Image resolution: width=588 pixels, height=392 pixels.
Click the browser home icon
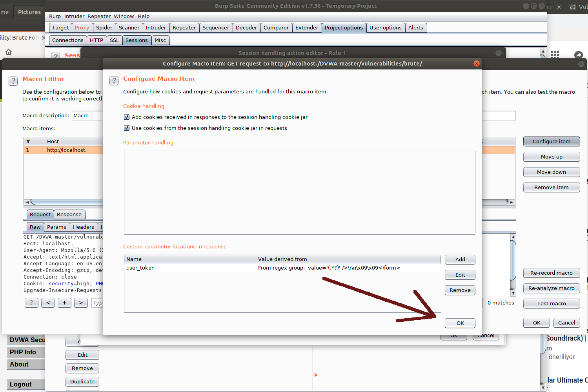(9, 52)
